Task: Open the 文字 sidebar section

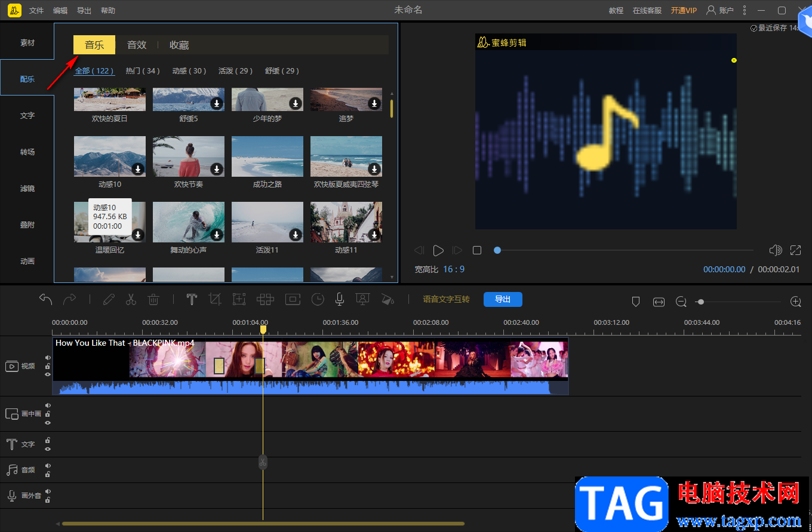Action: (27, 116)
